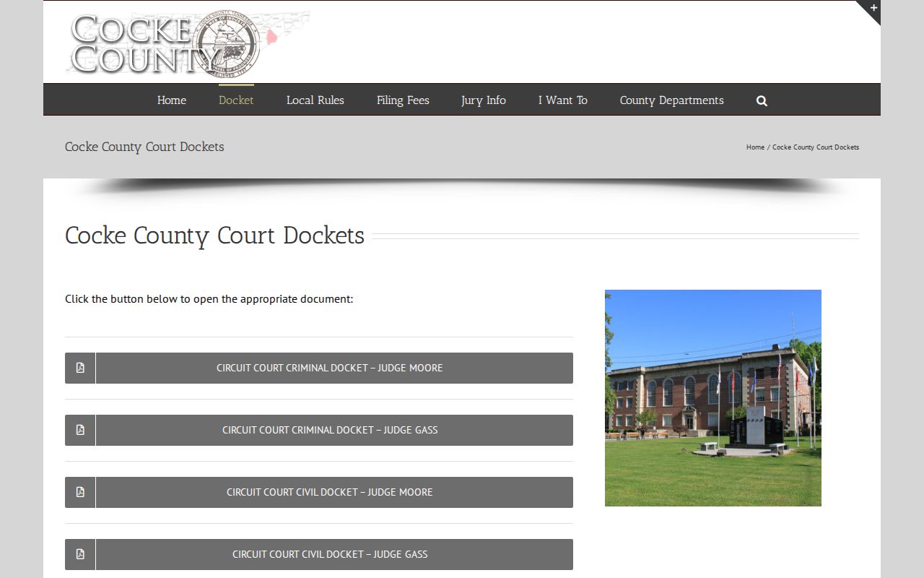Click the PDF icon beside Civil Docket – Judge Gass
The image size is (924, 578).
pos(80,554)
